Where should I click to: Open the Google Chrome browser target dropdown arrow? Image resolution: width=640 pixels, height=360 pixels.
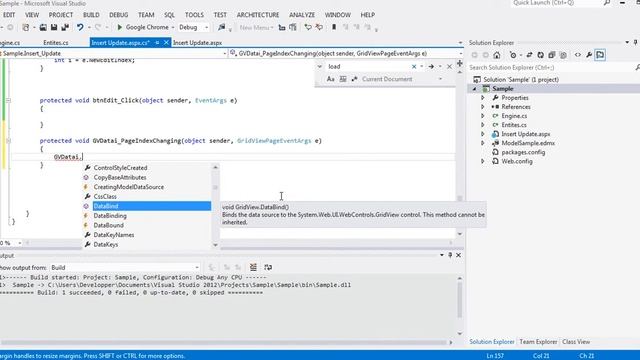(x=172, y=27)
